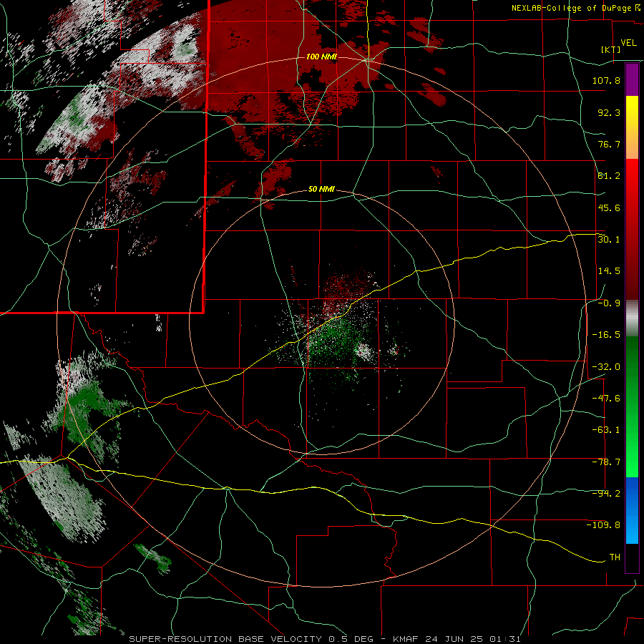The height and width of the screenshot is (644, 644).
Task: Click the 30.1 legend value
Action: point(609,240)
